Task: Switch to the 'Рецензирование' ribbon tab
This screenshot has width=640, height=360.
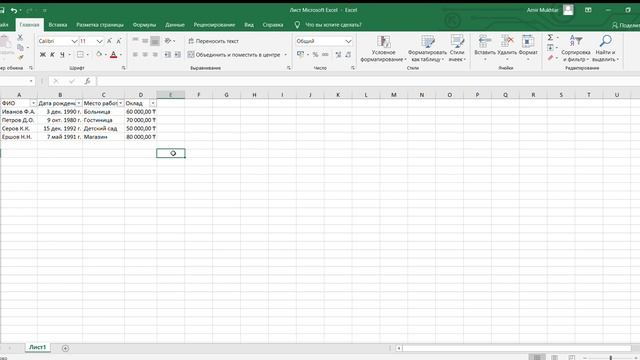Action: 214,25
